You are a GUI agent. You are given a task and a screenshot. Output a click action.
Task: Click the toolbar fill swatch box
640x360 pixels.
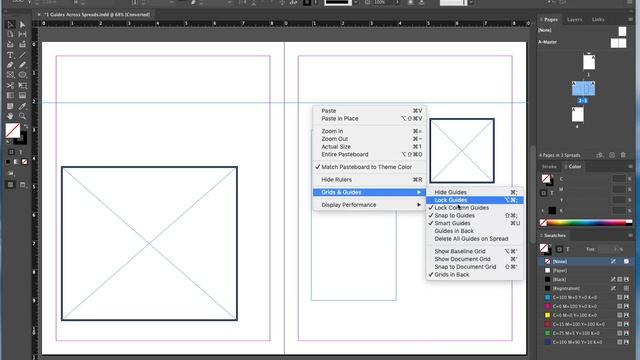coord(13,131)
